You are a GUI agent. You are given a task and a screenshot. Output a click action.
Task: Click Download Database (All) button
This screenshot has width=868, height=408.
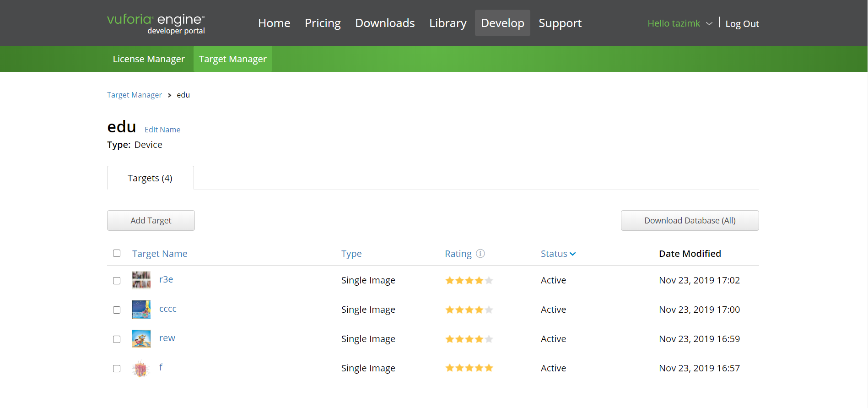(x=690, y=220)
